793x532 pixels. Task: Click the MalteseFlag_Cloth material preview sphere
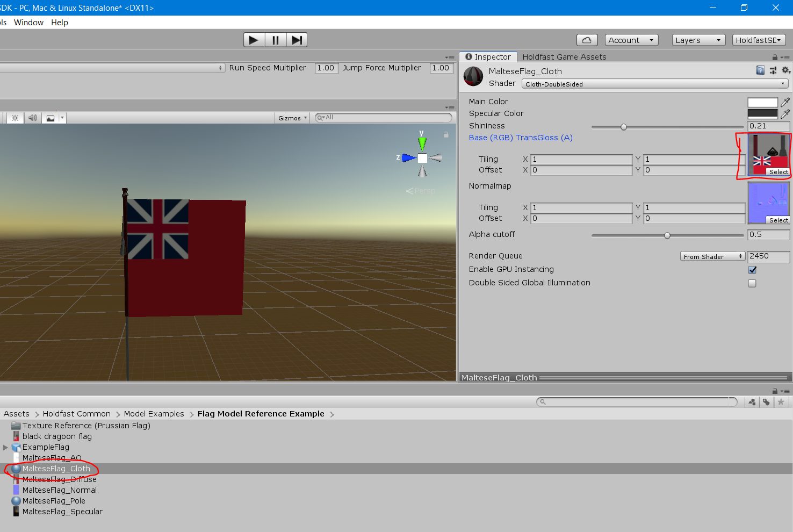point(473,76)
